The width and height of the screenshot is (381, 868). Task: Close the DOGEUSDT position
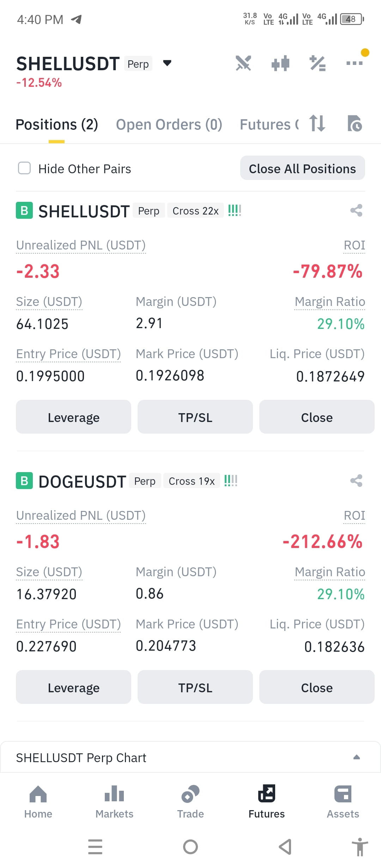(317, 687)
